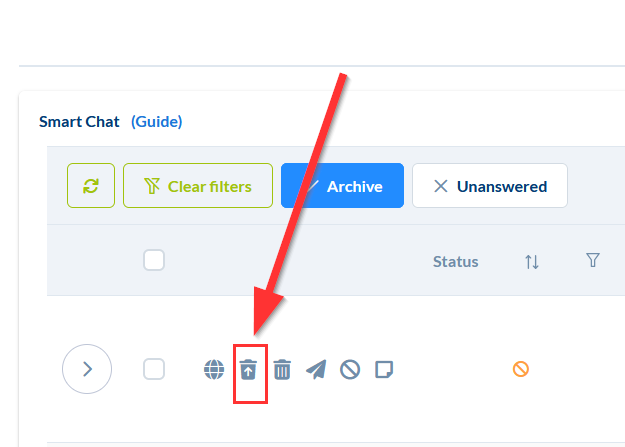Open the Guide link
This screenshot has width=625, height=447.
click(x=157, y=122)
